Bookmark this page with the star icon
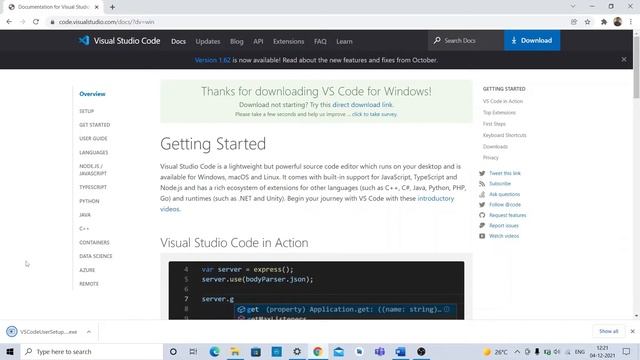This screenshot has height=360, width=640. pyautogui.click(x=587, y=22)
